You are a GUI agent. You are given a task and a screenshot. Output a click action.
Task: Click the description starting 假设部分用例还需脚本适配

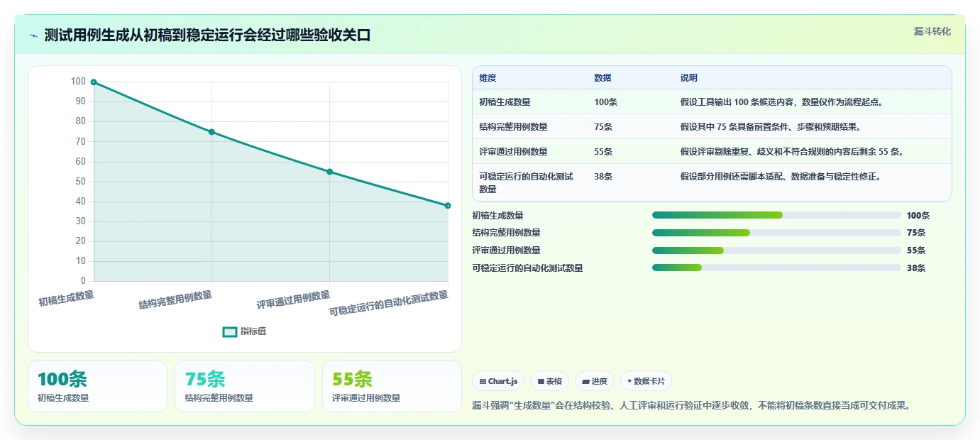tap(781, 177)
